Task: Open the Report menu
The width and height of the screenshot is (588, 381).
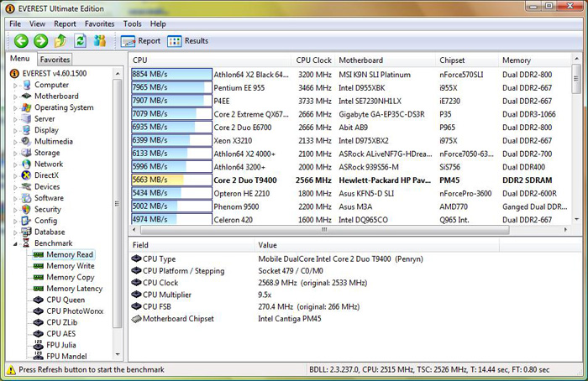Action: [x=65, y=24]
